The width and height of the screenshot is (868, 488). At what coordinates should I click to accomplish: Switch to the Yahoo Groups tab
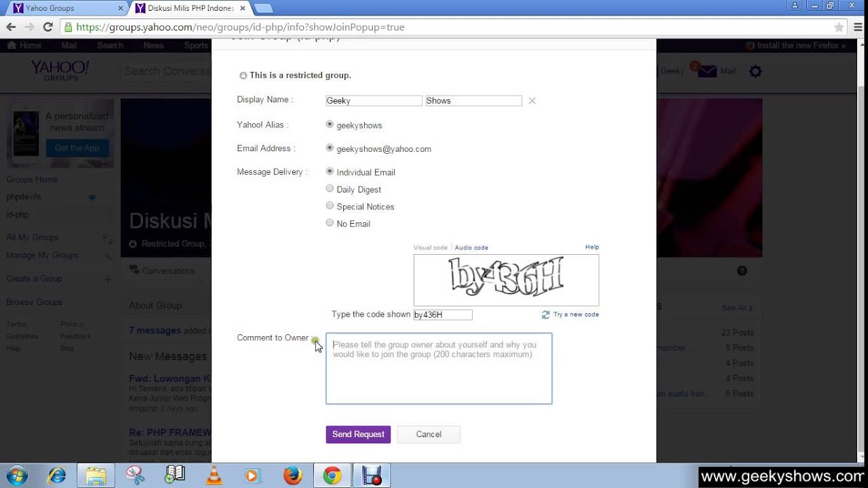tap(66, 8)
